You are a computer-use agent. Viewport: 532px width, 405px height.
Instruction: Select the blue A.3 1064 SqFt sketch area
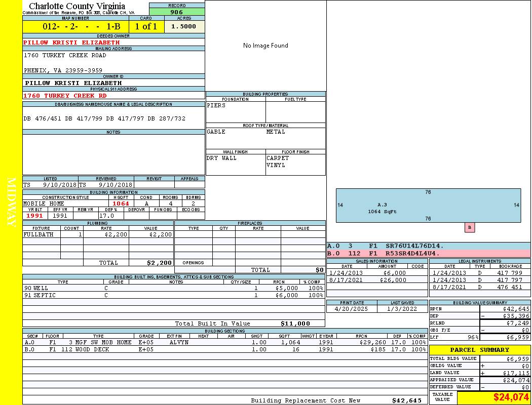(428, 205)
